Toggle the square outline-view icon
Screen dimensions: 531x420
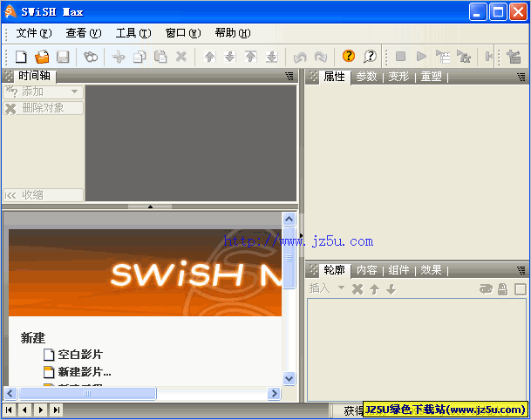521,289
